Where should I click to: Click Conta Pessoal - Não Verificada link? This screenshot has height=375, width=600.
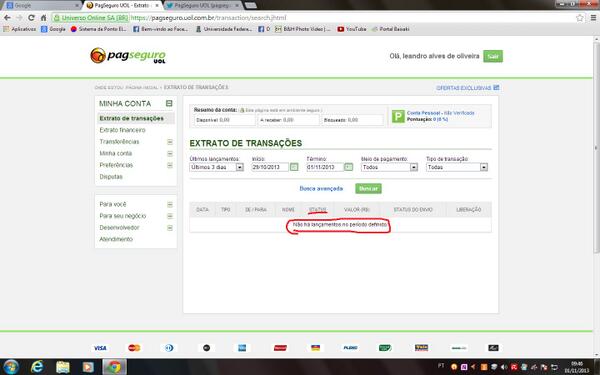[440, 113]
